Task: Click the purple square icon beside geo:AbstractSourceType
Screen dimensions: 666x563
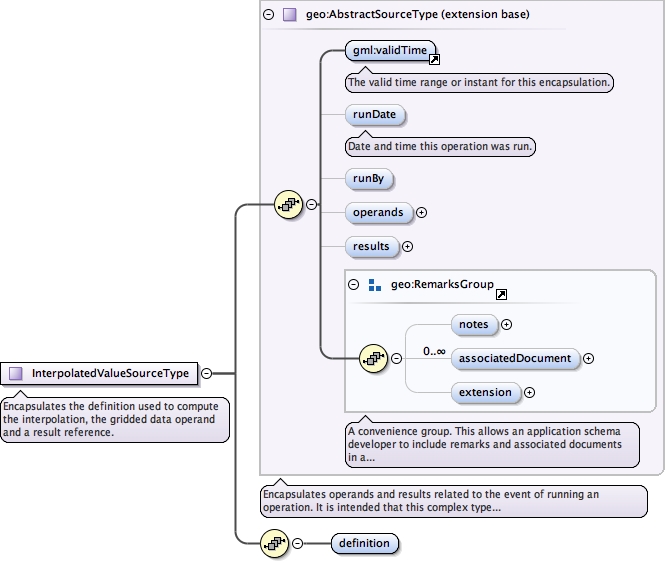Action: tap(289, 15)
